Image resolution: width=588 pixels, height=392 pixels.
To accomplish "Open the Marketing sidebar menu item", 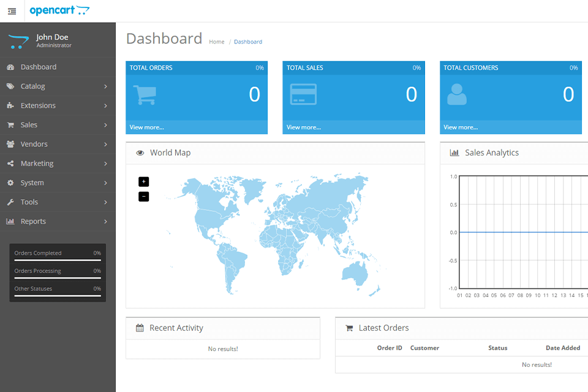I will pyautogui.click(x=58, y=164).
